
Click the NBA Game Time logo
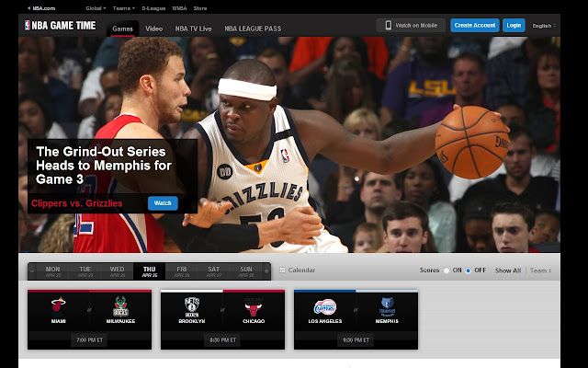point(60,26)
